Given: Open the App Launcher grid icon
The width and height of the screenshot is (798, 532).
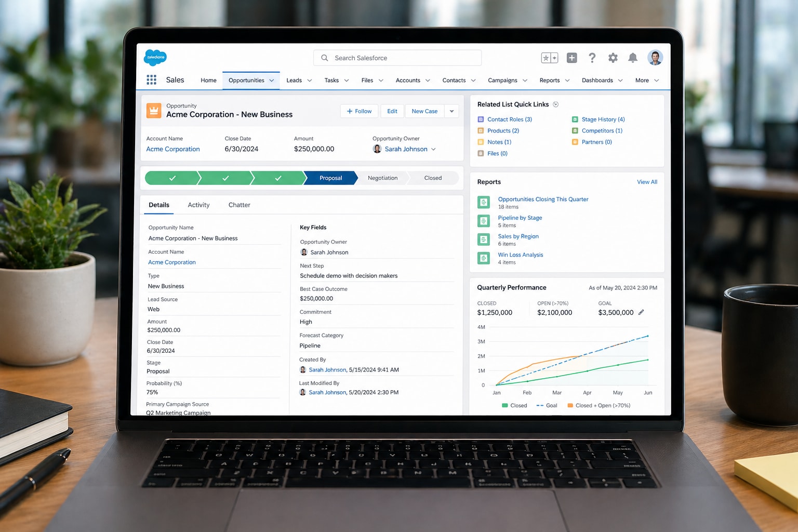Looking at the screenshot, I should pyautogui.click(x=151, y=79).
